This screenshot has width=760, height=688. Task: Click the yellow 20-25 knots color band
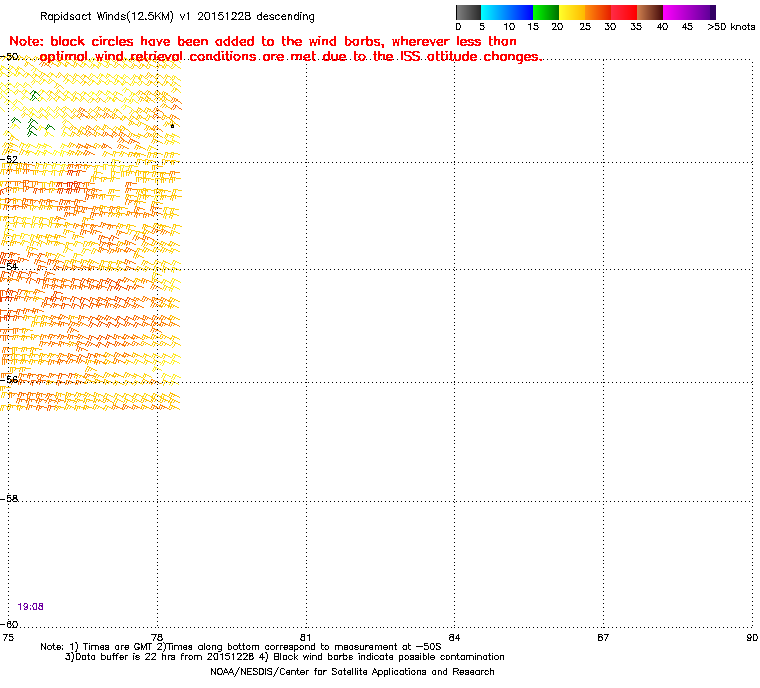[x=572, y=12]
